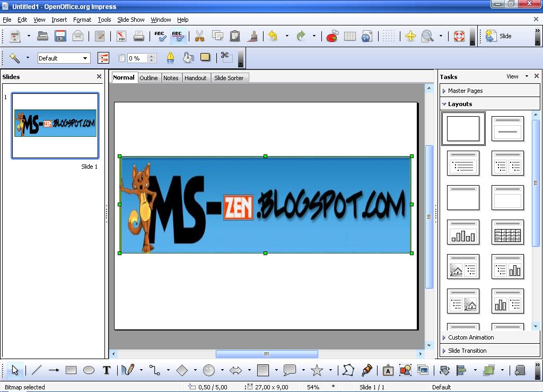Expand the Slide Transition section
The width and height of the screenshot is (543, 392).
coord(489,351)
